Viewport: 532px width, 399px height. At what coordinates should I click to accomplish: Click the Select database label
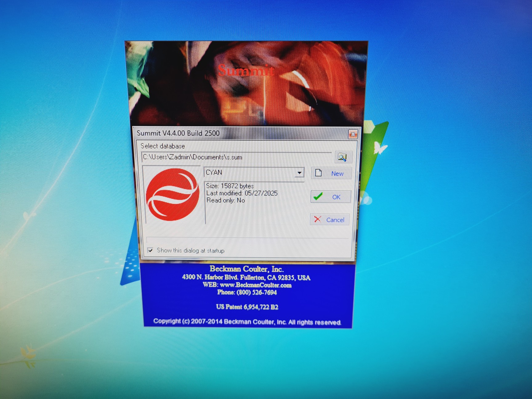tap(163, 146)
